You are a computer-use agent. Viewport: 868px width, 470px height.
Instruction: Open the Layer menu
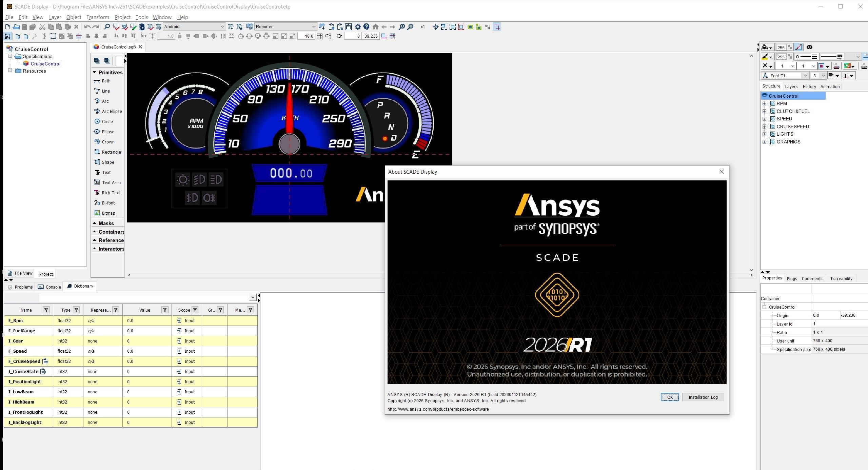pyautogui.click(x=55, y=17)
